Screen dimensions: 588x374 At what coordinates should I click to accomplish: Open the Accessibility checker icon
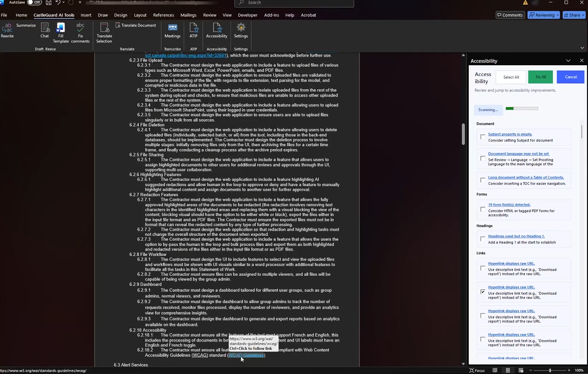(x=217, y=30)
